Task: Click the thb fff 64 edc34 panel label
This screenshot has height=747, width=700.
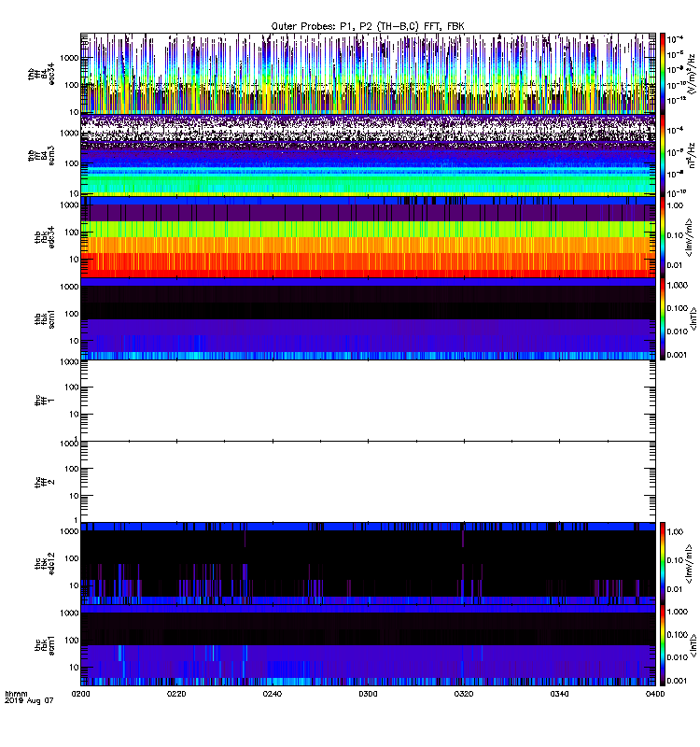Action: pos(41,74)
